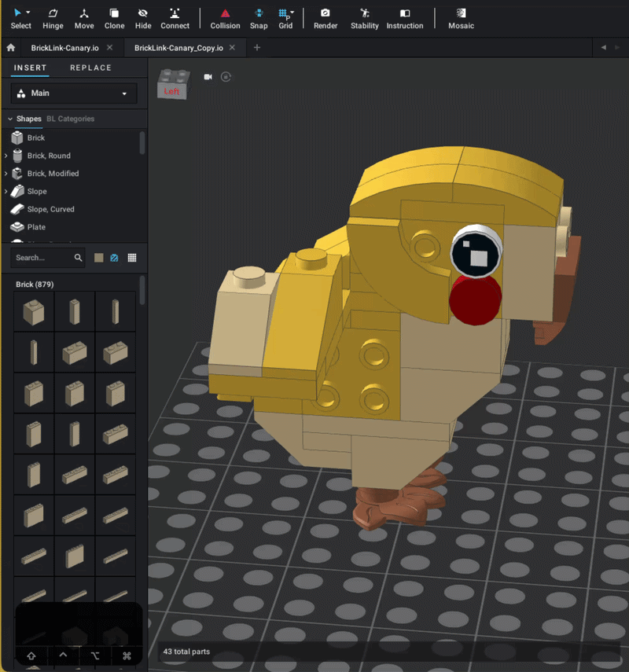Click the camera icon in viewport
Viewport: 629px width, 672px height.
click(208, 77)
